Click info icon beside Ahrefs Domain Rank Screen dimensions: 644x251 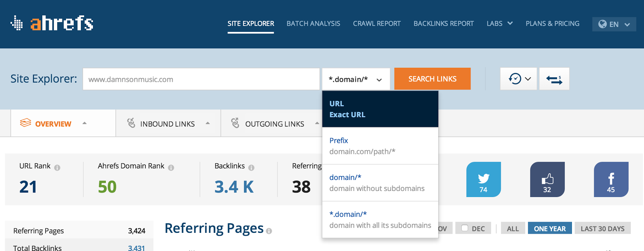click(171, 168)
